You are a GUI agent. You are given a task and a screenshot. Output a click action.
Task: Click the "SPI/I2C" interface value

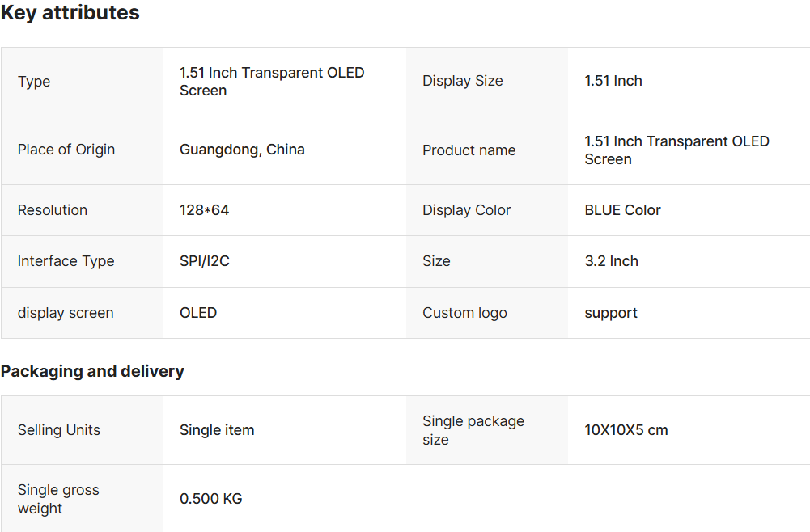(205, 261)
